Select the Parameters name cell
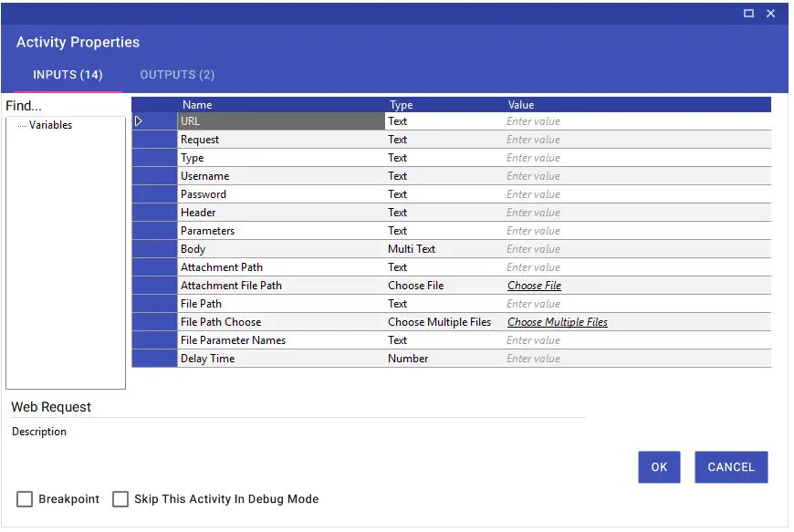 [281, 231]
